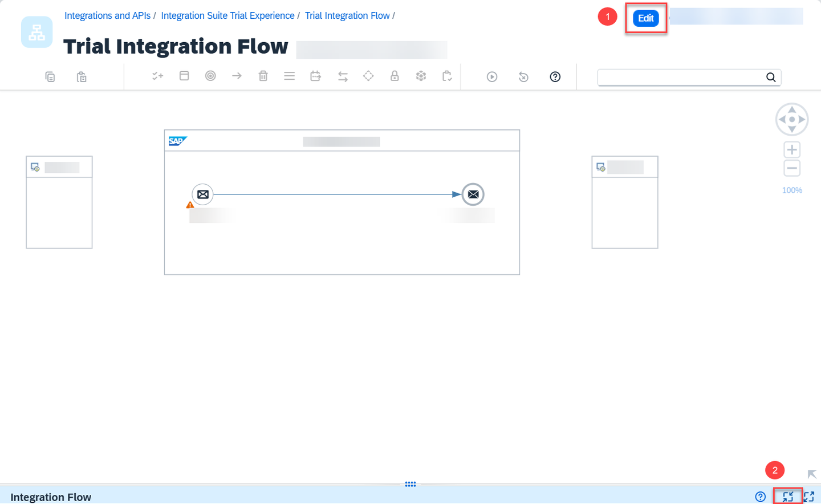Click the receiver participant icon on right box

point(600,167)
